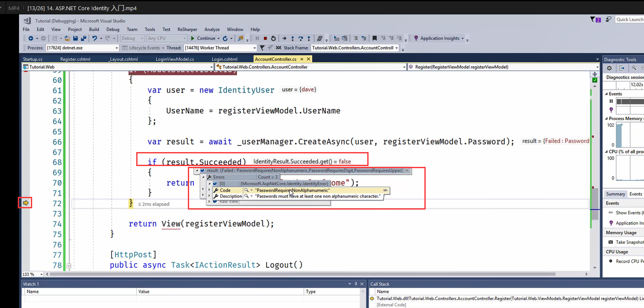Click the Restart debugging icon
644x308 pixels.
[x=273, y=38]
